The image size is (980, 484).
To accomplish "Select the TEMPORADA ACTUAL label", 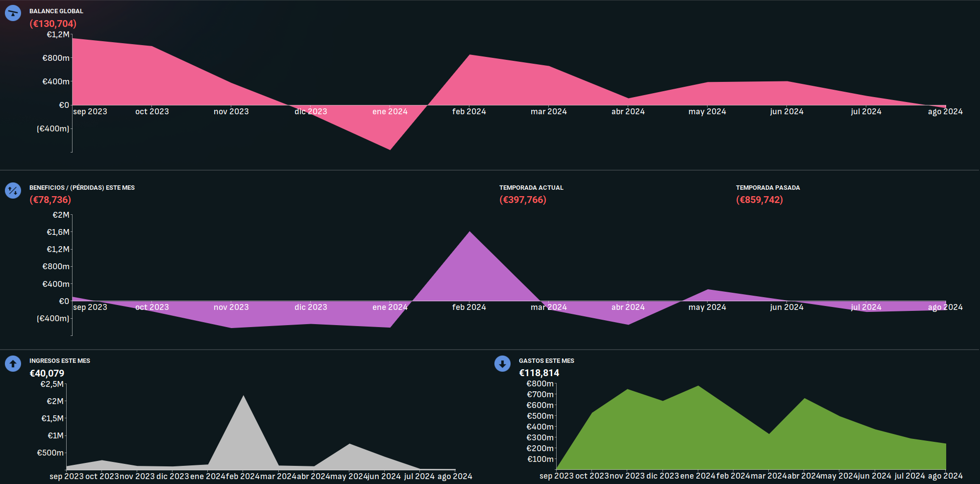I will coord(531,188).
